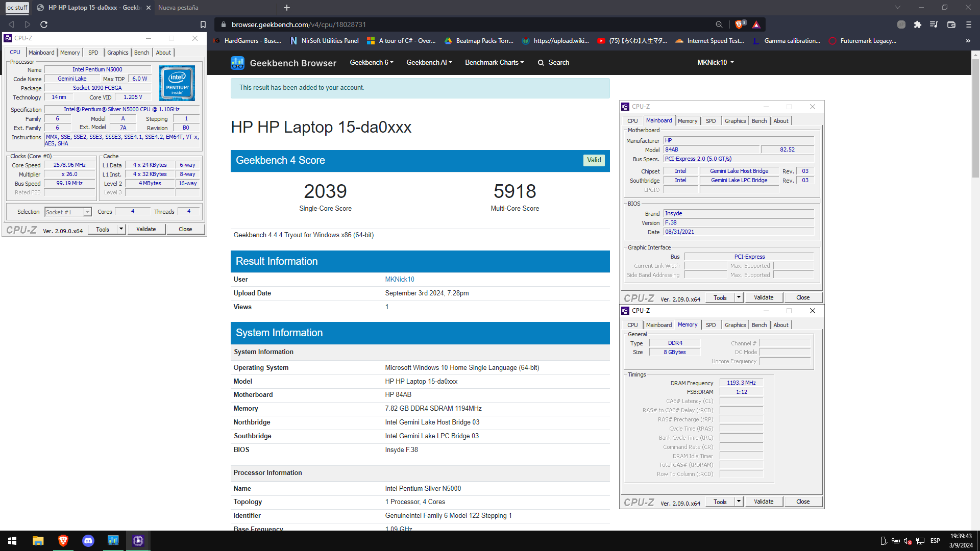980x551 pixels.
Task: Open the Windows Start menu
Action: (12, 541)
